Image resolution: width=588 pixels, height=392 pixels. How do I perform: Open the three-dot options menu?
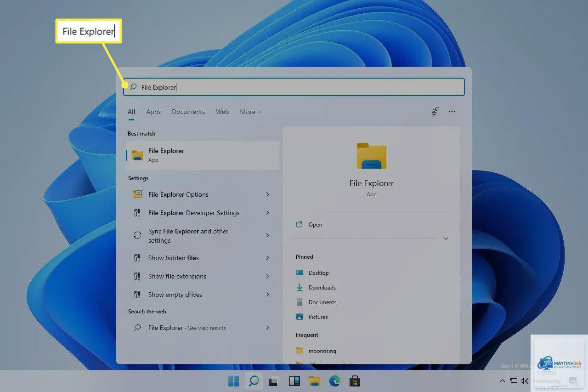click(x=452, y=111)
